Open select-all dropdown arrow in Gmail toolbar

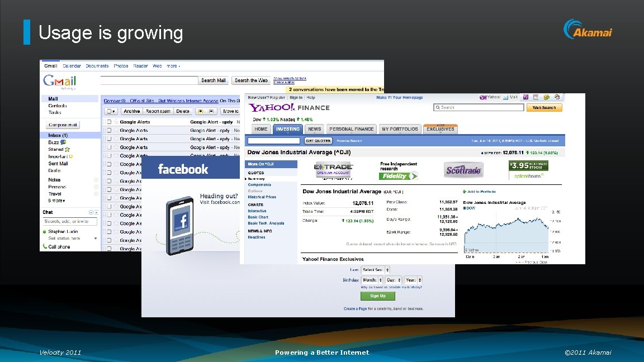tap(114, 111)
